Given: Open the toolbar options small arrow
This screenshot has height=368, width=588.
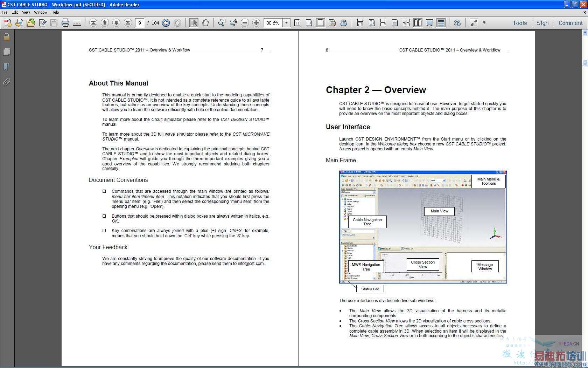Looking at the screenshot, I should coord(484,23).
